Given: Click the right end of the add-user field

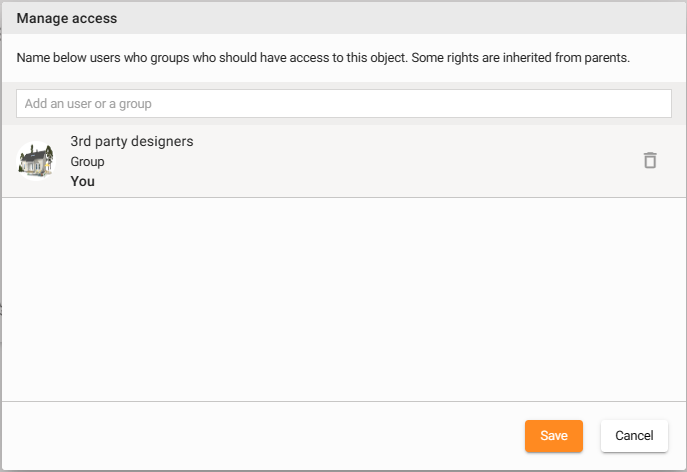Looking at the screenshot, I should pyautogui.click(x=640, y=103).
